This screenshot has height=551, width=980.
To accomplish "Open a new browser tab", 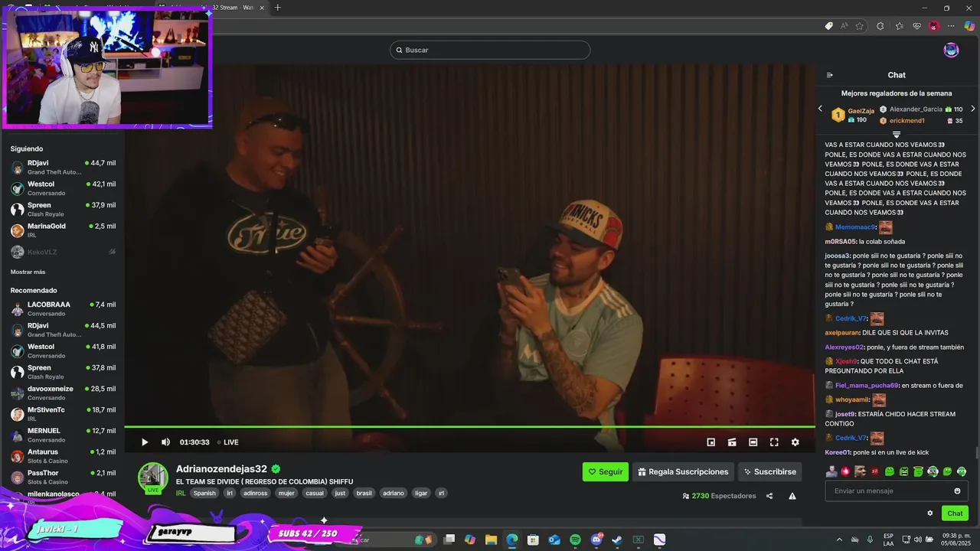I will (278, 8).
